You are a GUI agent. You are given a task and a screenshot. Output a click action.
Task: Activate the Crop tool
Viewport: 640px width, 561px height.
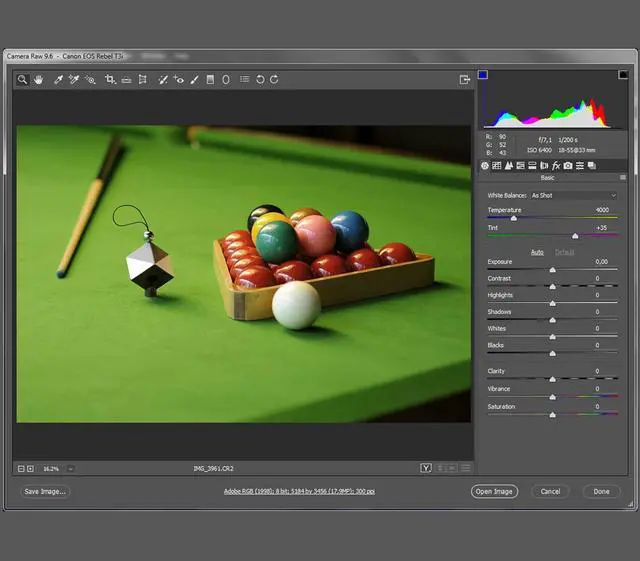pos(110,79)
